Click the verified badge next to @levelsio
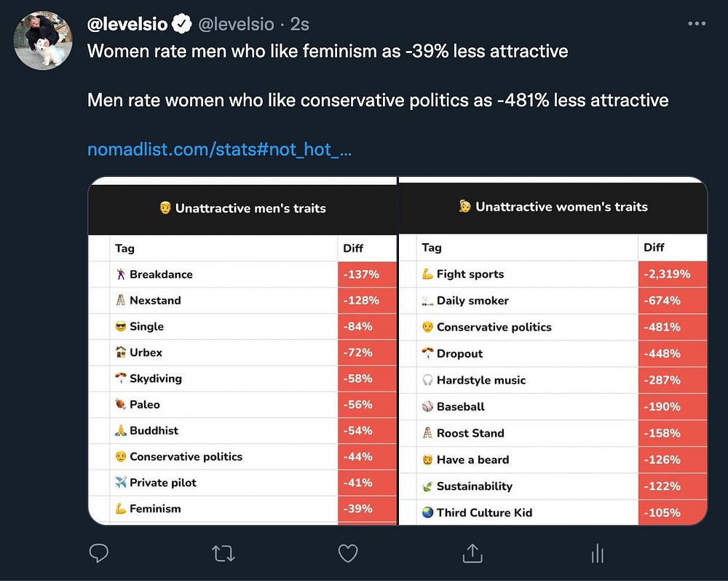Image resolution: width=728 pixels, height=581 pixels. tap(181, 24)
